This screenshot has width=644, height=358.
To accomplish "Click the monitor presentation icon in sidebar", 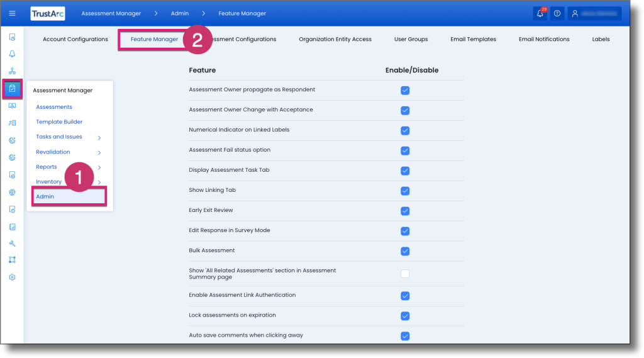I will (13, 106).
